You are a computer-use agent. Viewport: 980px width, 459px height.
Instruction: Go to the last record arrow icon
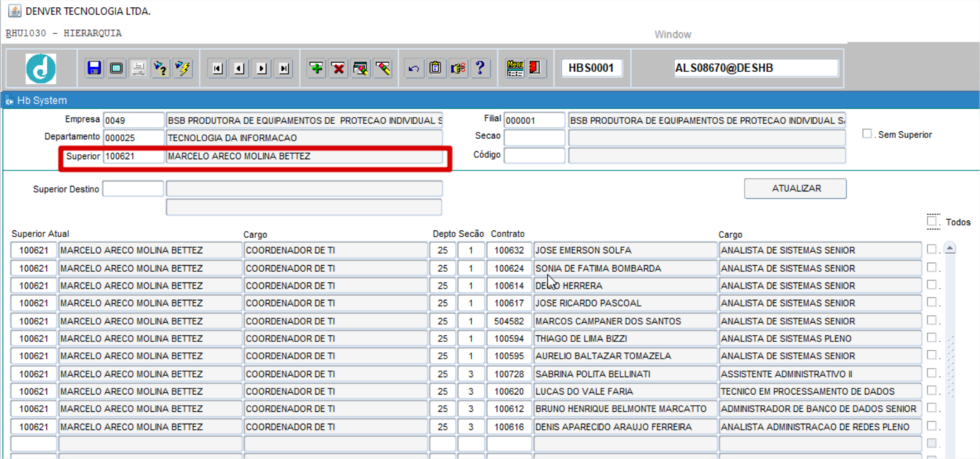point(284,68)
